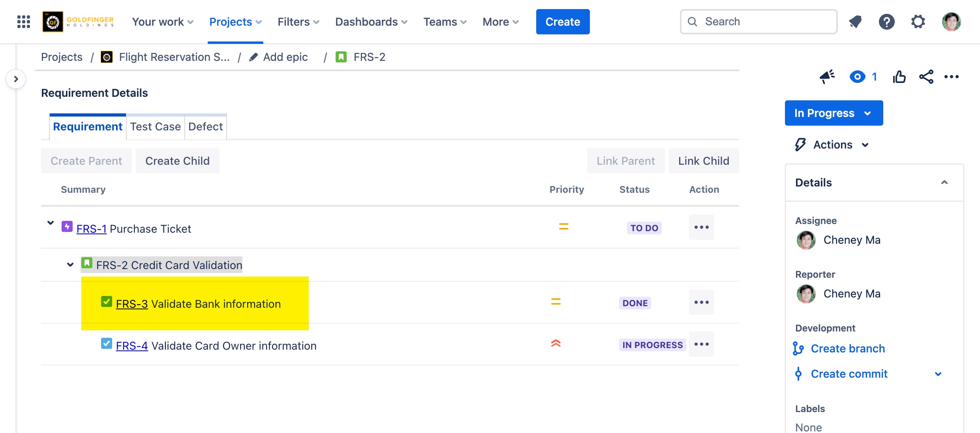Open the Dashboards menu

pyautogui.click(x=371, y=22)
